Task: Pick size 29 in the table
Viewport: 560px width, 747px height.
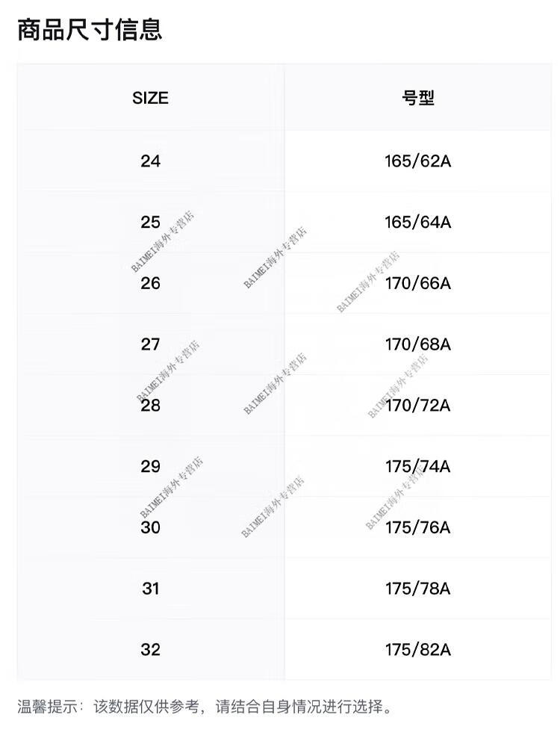Action: (x=151, y=466)
